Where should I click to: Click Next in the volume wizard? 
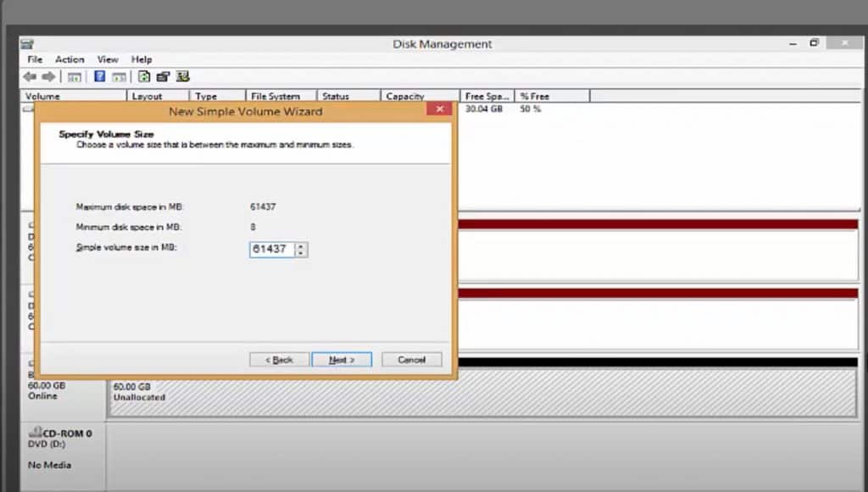click(x=342, y=360)
